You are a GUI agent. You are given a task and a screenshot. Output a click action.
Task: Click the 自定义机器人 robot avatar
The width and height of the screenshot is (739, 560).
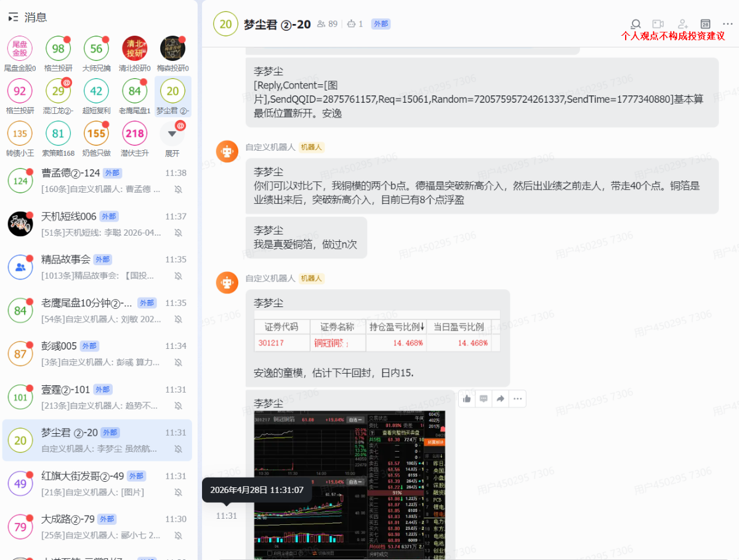(x=227, y=151)
